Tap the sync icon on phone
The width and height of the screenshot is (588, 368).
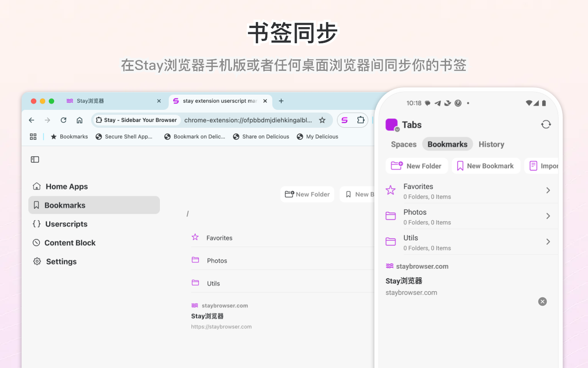(546, 124)
